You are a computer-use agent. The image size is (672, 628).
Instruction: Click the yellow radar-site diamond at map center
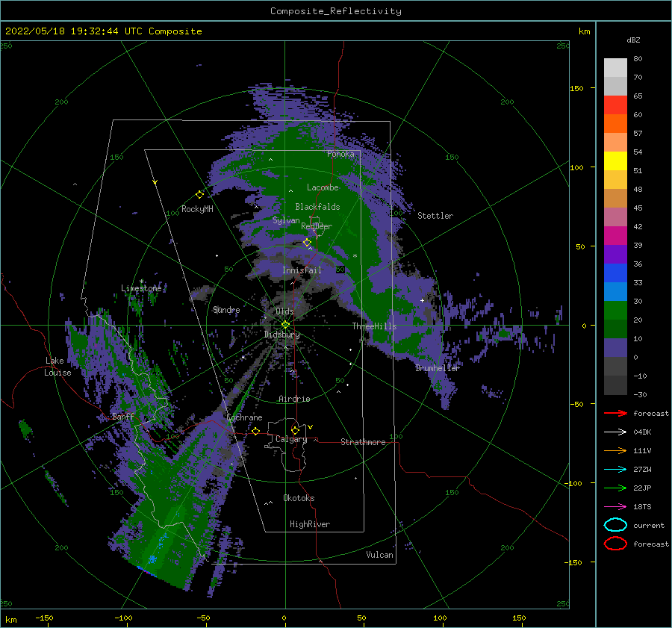click(285, 325)
